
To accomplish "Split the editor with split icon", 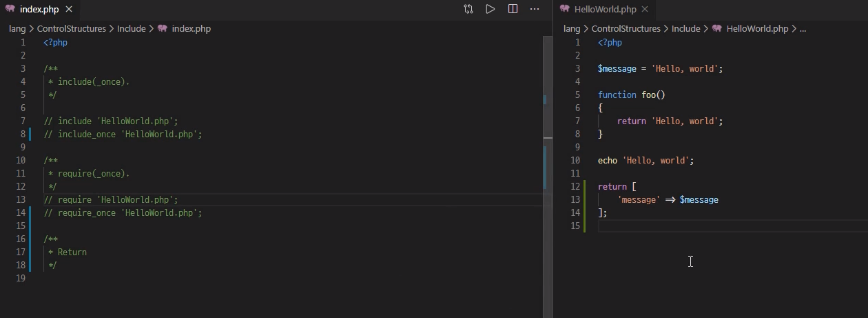I will click(513, 9).
